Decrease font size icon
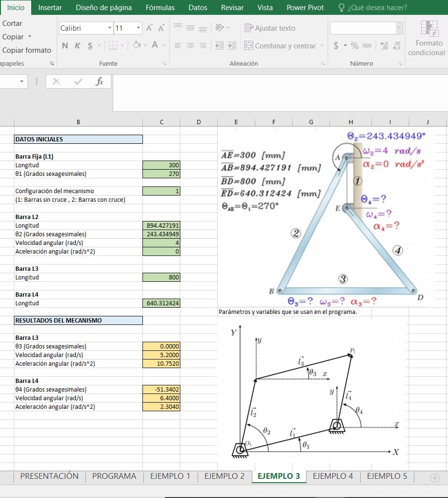 162,28
